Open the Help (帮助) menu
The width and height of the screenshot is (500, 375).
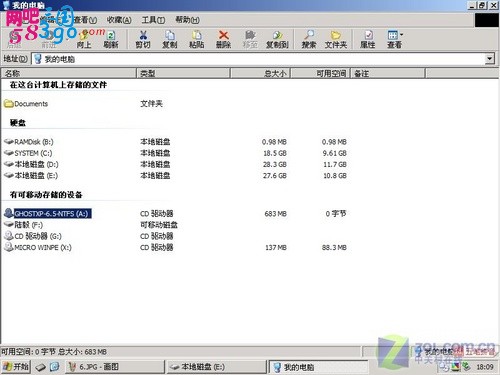pyautogui.click(x=187, y=20)
